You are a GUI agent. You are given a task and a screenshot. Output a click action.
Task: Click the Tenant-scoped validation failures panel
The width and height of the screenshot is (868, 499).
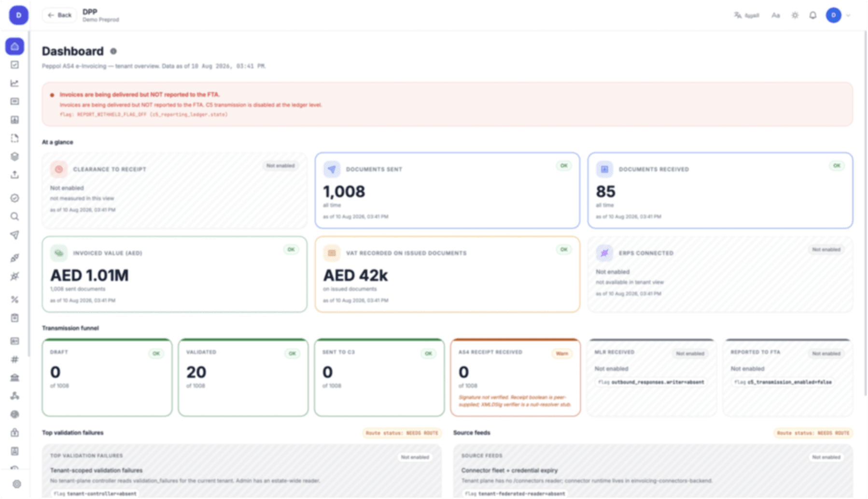(x=242, y=471)
